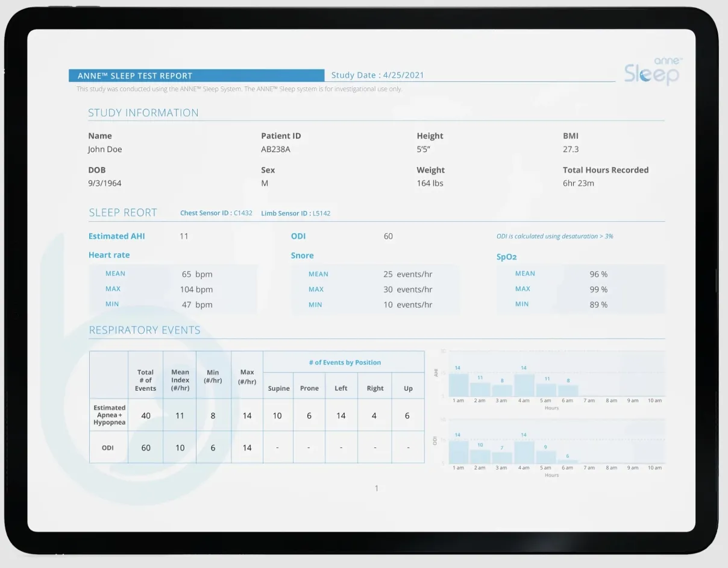Click the 3 am bar in ODI chart

click(x=502, y=458)
